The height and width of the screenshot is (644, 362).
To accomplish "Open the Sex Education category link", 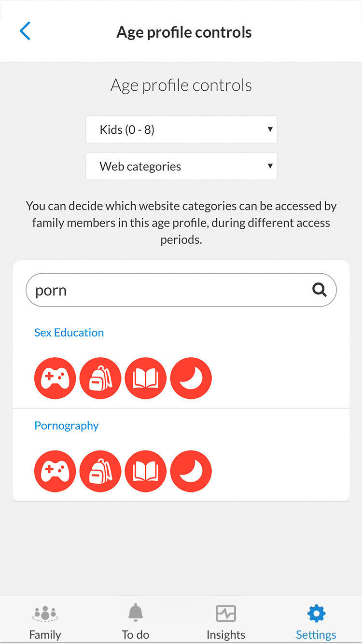I will click(69, 333).
